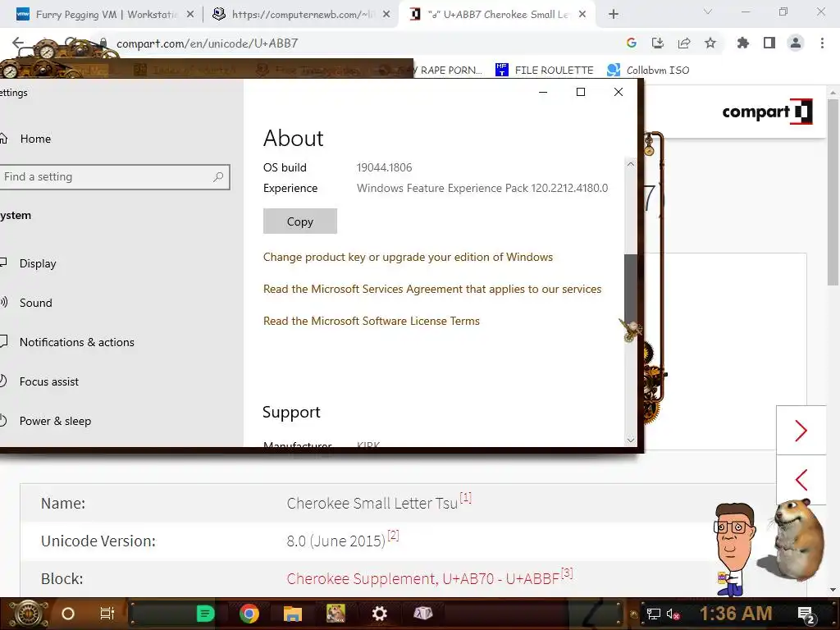
Task: Open the dice app icon on the taskbar
Action: (x=422, y=614)
